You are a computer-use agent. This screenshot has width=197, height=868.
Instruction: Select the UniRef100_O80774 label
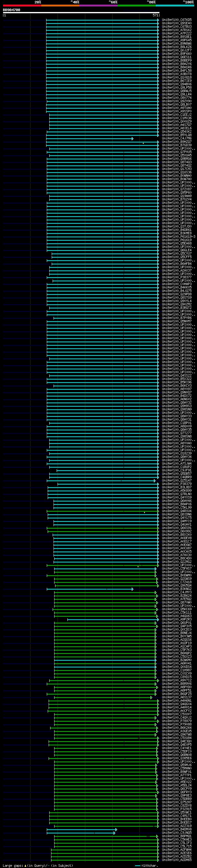pos(177,98)
